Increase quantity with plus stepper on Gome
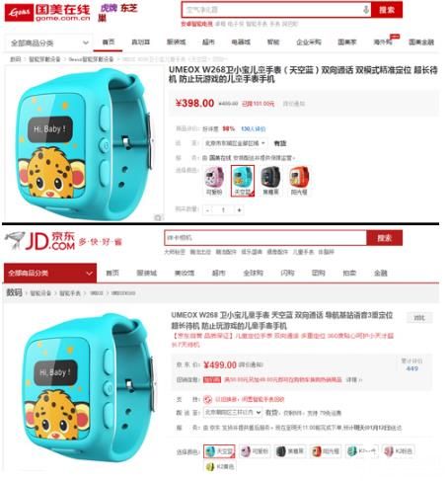This screenshot has width=448, height=481. click(239, 210)
